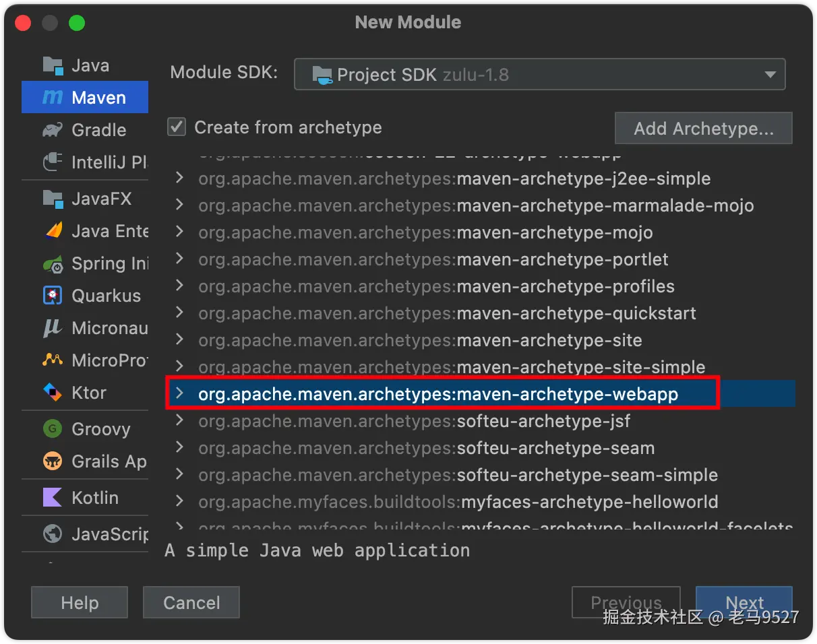Select maven-archetype-portlet archetype text
817x644 pixels.
(433, 259)
